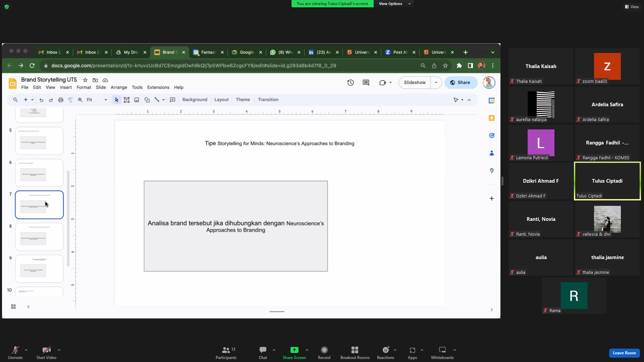Toggle the Zoom Participants panel

[x=226, y=353]
